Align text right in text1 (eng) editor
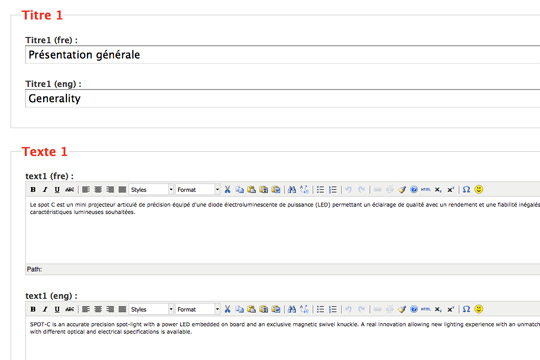Image resolution: width=540 pixels, height=360 pixels. coord(110,309)
